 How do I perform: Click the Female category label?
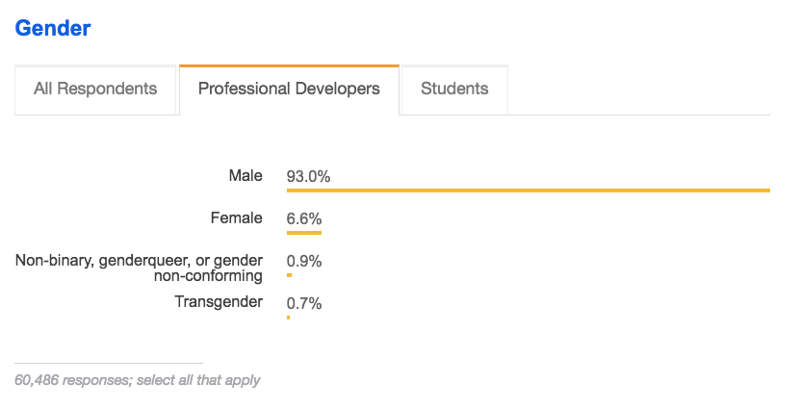point(238,218)
